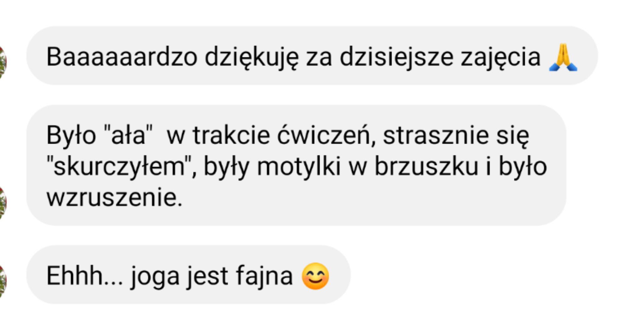
Task: Select the message bubble about "motylki w brzuszku"
Action: (x=296, y=165)
